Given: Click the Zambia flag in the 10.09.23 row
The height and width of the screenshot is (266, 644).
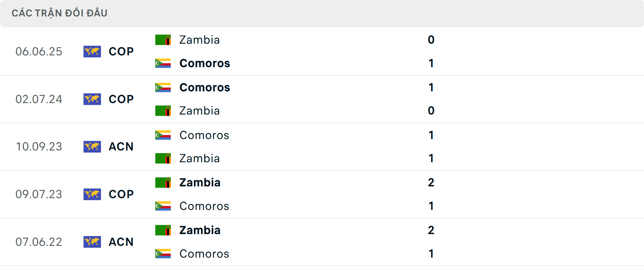Looking at the screenshot, I should 163,158.
